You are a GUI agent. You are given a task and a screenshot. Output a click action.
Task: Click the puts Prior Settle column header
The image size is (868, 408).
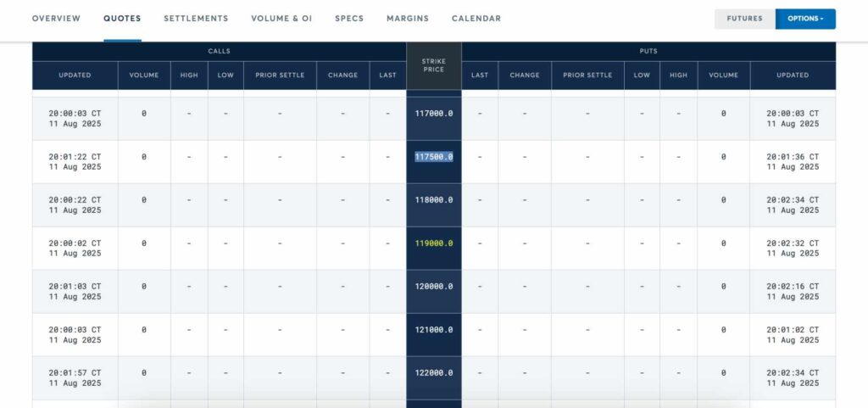587,75
